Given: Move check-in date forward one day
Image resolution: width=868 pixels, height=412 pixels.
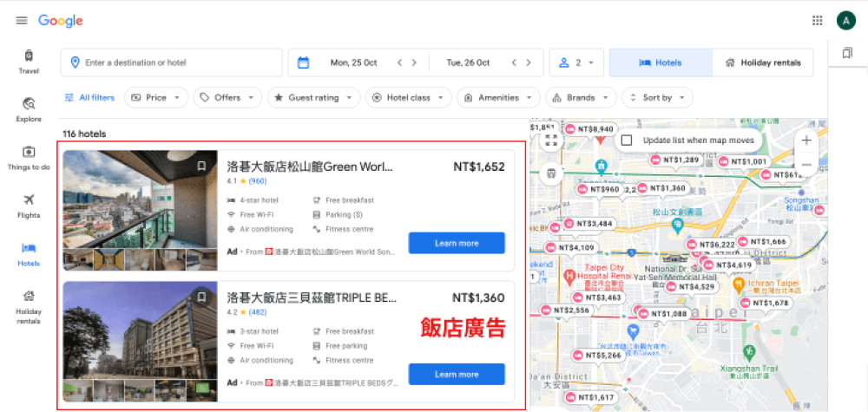Looking at the screenshot, I should (413, 62).
